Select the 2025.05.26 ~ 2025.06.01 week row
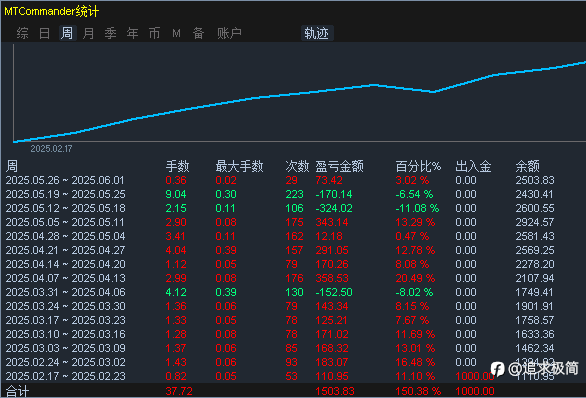 coord(293,180)
